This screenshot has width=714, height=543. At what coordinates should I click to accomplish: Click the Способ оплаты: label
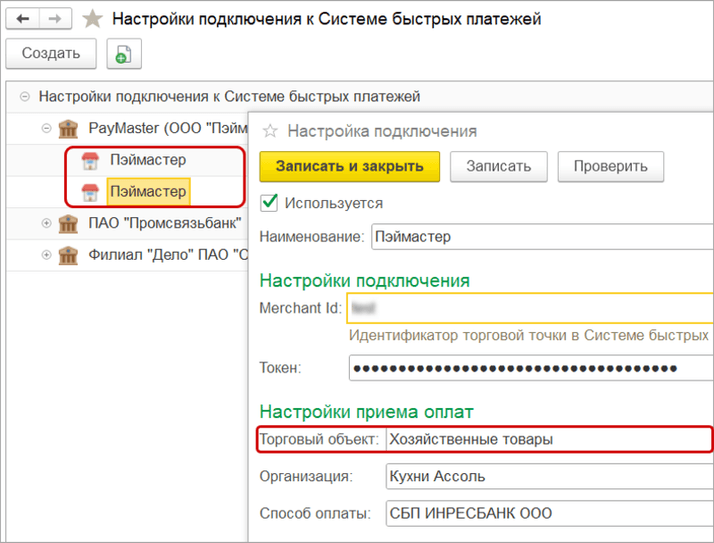[315, 513]
